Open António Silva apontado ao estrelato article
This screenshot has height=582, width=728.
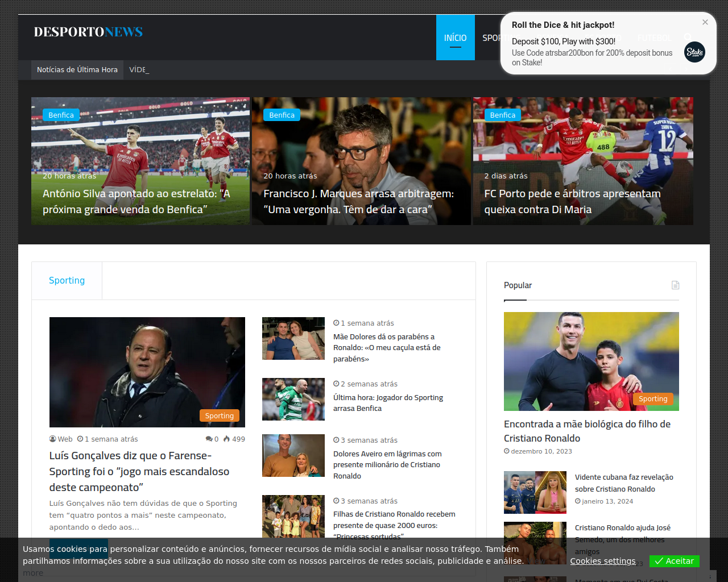pos(136,202)
